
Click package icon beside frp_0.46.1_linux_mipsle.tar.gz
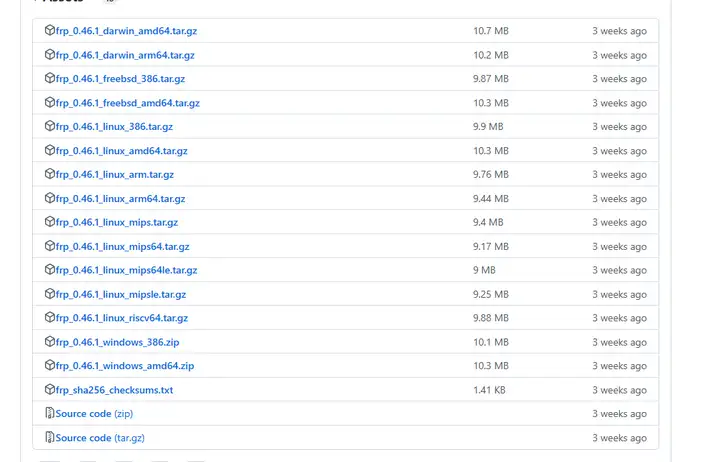pos(50,294)
